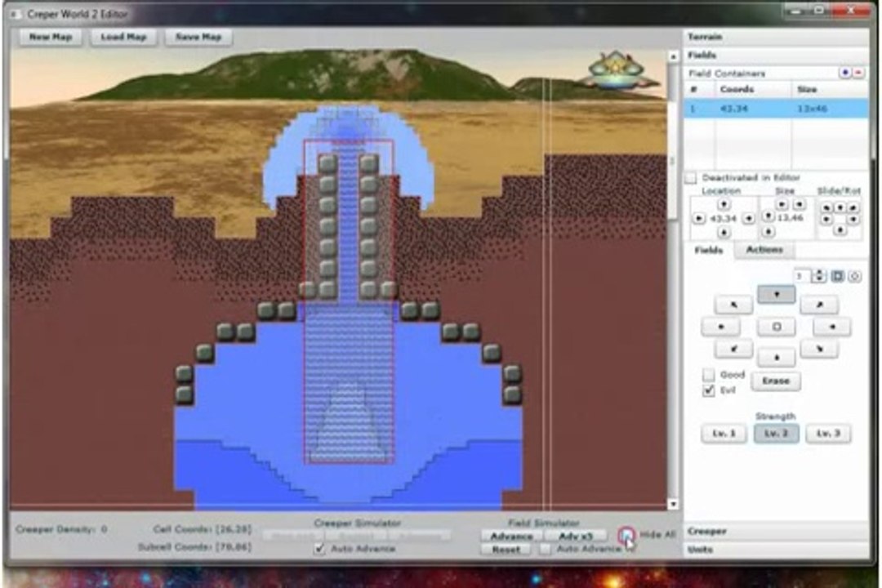Expand the Units panel section
Screen dimensions: 882x588
pos(776,549)
